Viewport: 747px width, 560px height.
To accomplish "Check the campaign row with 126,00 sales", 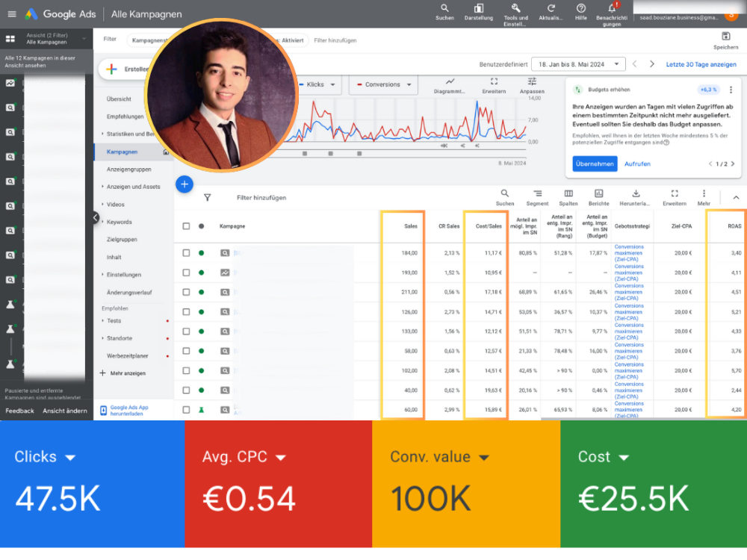I will 186,312.
